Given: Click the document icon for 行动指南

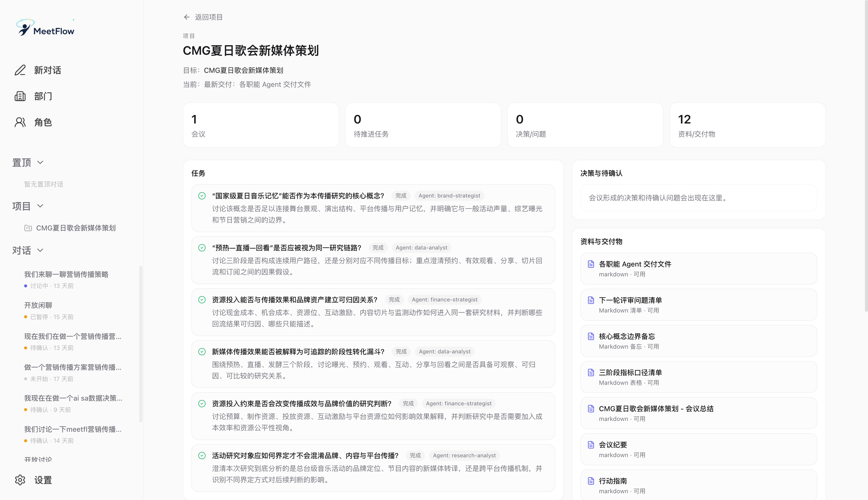Looking at the screenshot, I should 591,481.
